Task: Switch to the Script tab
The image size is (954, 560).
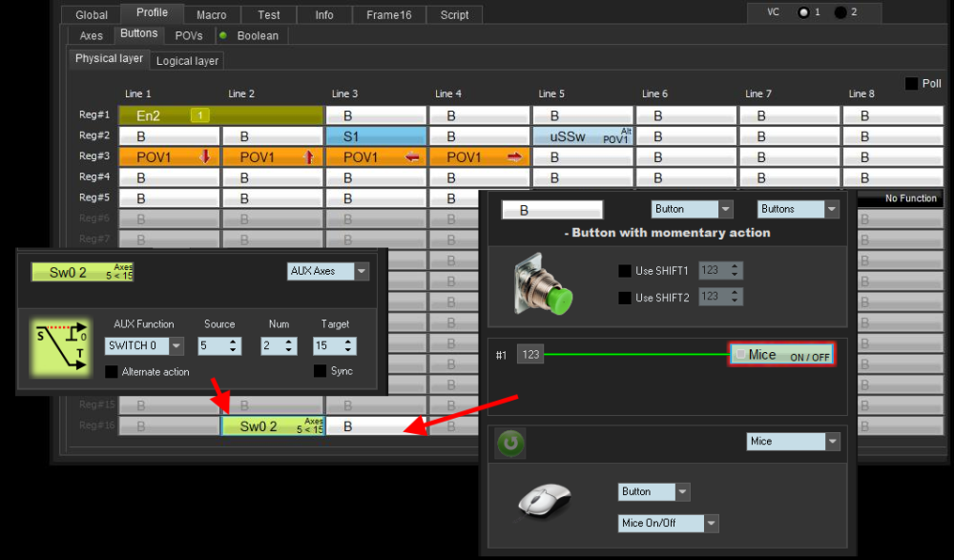Action: point(454,14)
